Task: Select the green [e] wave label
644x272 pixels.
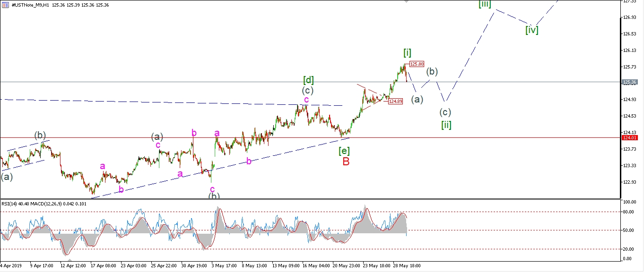Action: pyautogui.click(x=344, y=151)
